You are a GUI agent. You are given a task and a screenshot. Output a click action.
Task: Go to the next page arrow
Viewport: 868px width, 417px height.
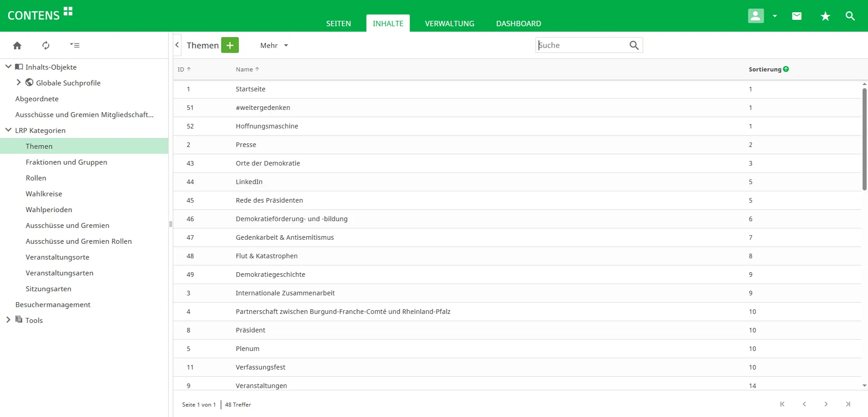coord(826,404)
